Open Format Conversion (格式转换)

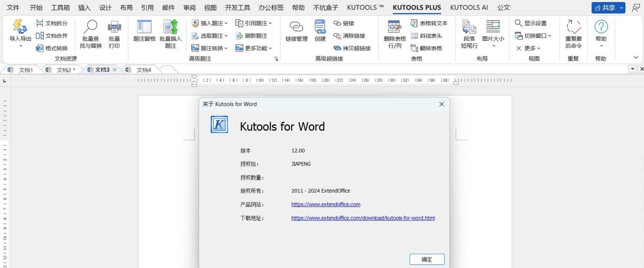pyautogui.click(x=52, y=48)
